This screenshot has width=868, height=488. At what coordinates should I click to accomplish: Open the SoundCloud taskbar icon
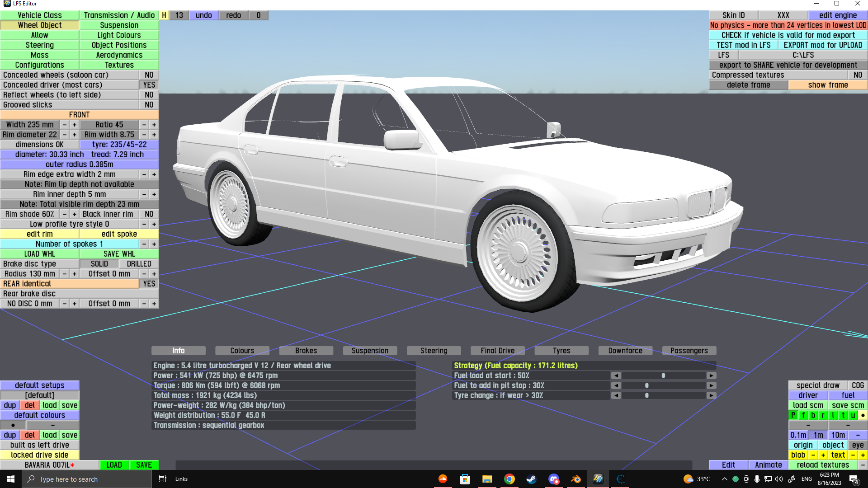coord(443,479)
